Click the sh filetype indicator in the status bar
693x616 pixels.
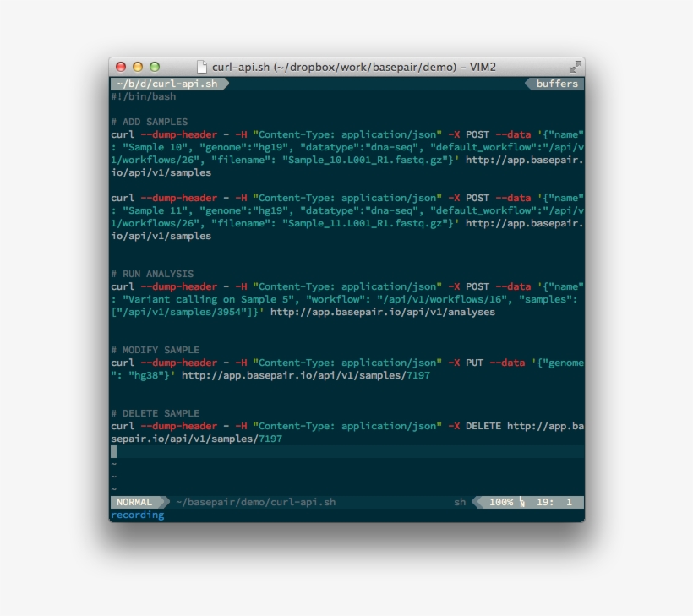(x=459, y=502)
